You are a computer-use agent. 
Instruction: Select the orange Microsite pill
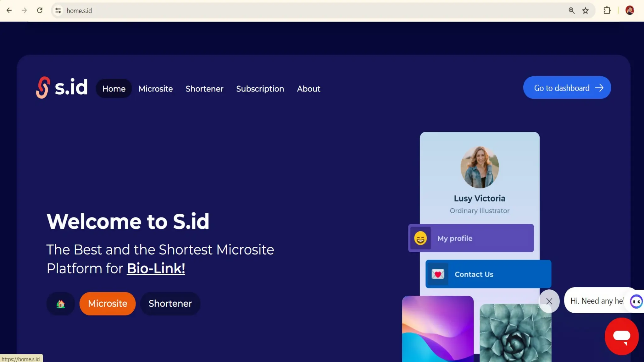click(108, 304)
